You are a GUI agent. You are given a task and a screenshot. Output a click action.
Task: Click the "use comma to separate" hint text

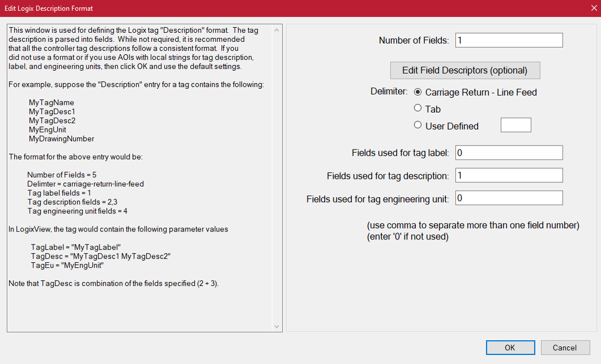point(474,225)
